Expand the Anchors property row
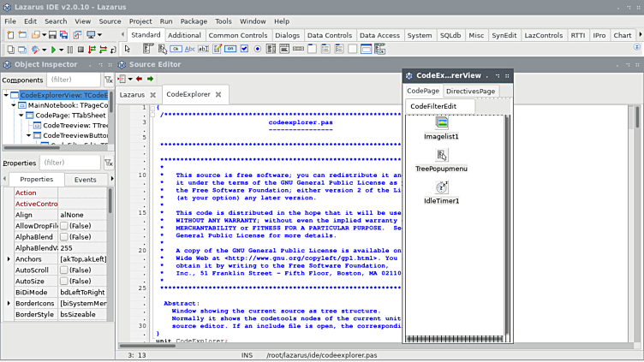The height and width of the screenshot is (362, 644). (9, 258)
